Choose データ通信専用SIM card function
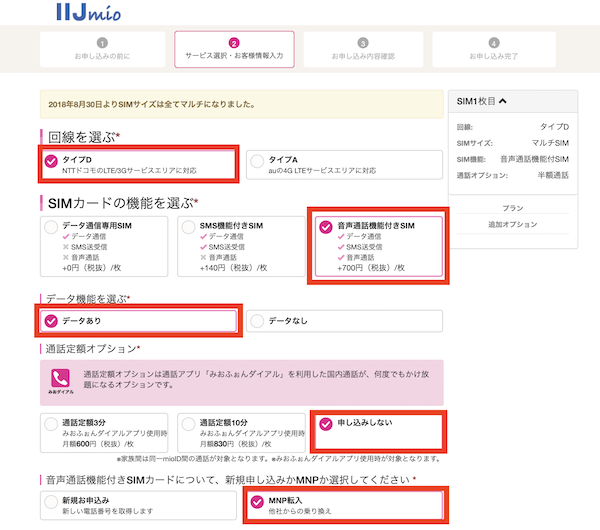 (104, 246)
